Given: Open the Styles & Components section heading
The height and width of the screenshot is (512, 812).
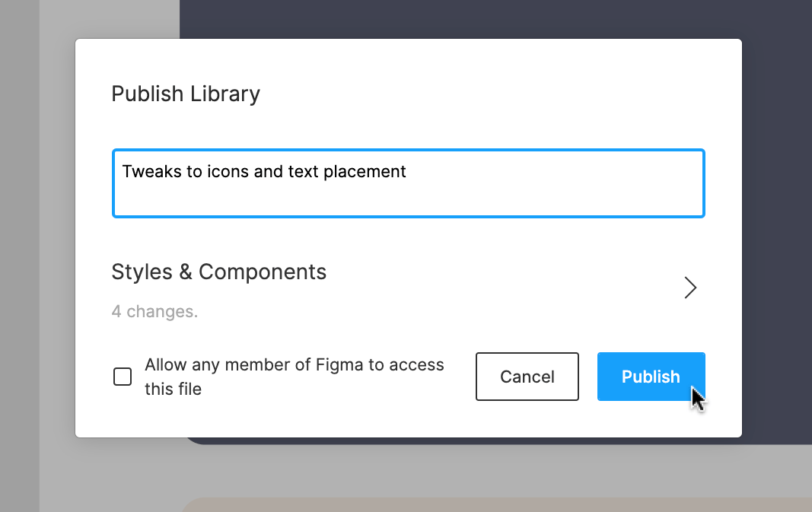Looking at the screenshot, I should coord(218,272).
